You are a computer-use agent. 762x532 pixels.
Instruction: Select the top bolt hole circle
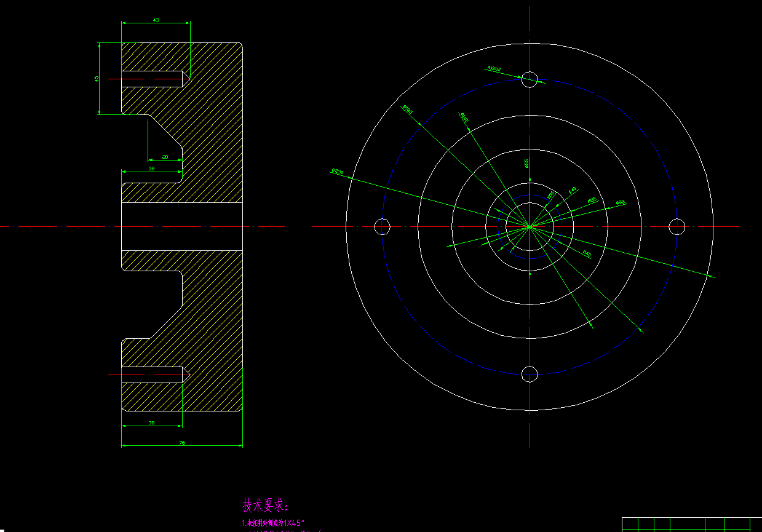530,79
